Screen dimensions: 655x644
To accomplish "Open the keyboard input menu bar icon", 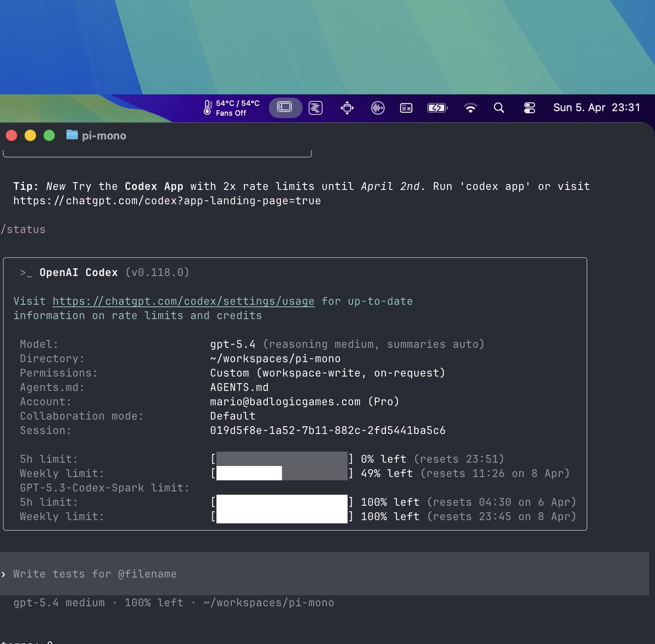I will click(x=406, y=108).
